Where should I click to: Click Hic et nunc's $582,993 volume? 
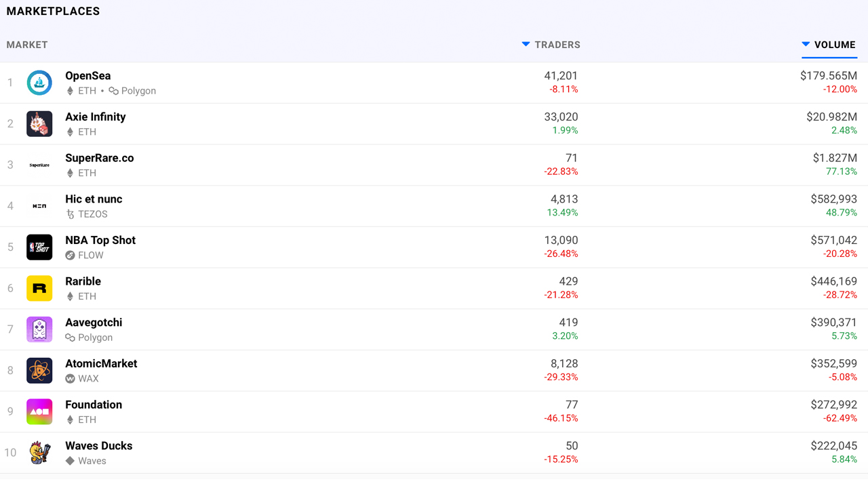(x=834, y=199)
